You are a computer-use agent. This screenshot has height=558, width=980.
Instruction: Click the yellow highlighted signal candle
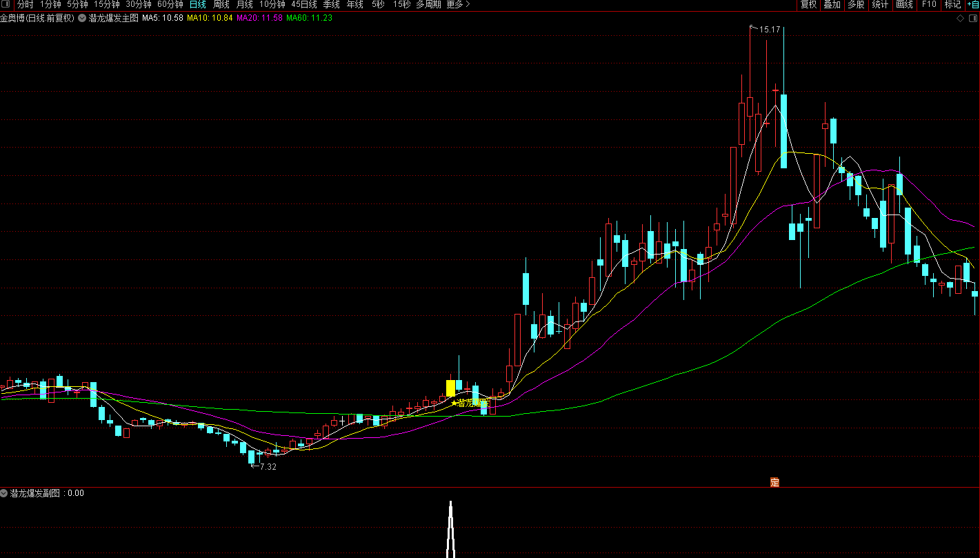[450, 388]
